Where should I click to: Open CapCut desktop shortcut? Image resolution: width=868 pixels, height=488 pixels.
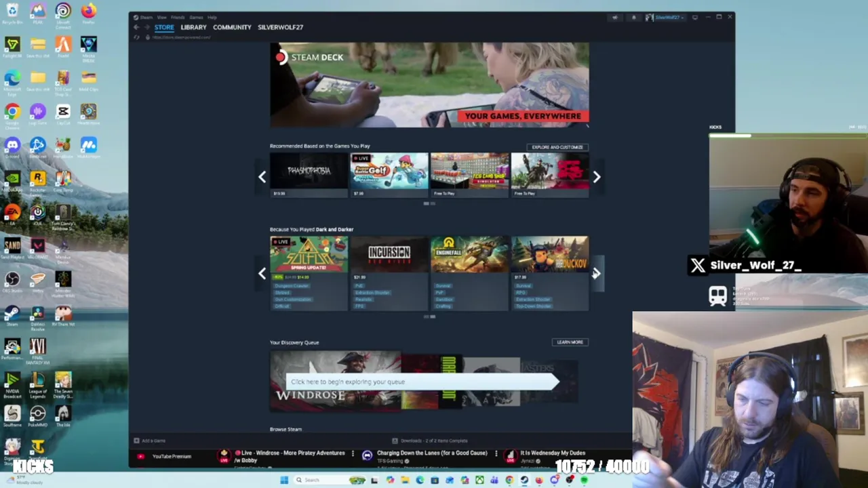[x=63, y=114]
